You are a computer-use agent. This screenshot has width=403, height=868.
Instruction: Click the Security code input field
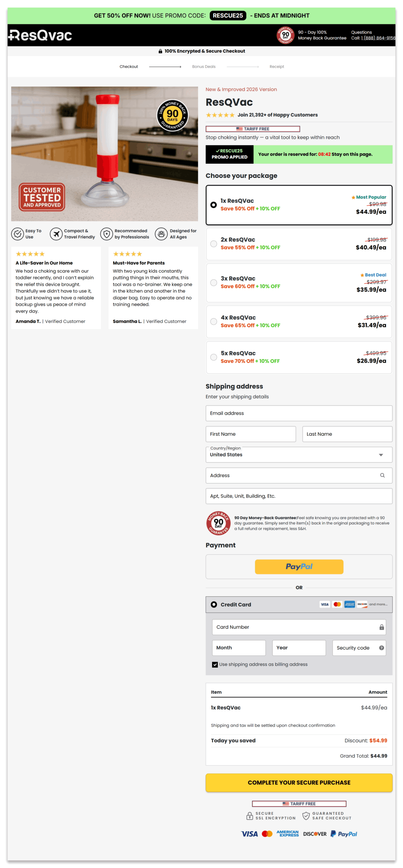pos(359,648)
